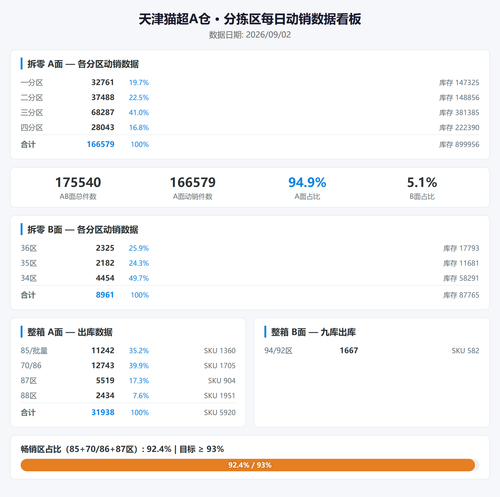Select 库存 17793 in 36区 row

pyautogui.click(x=461, y=248)
